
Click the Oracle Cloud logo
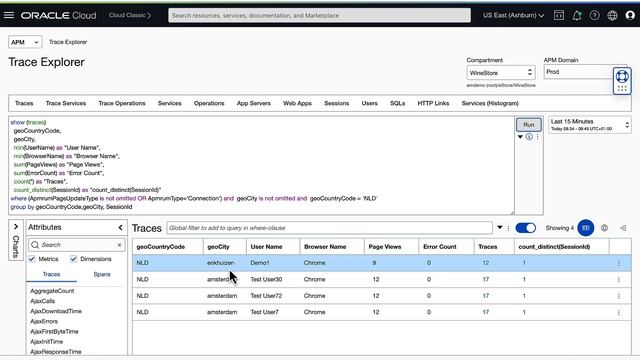click(58, 16)
